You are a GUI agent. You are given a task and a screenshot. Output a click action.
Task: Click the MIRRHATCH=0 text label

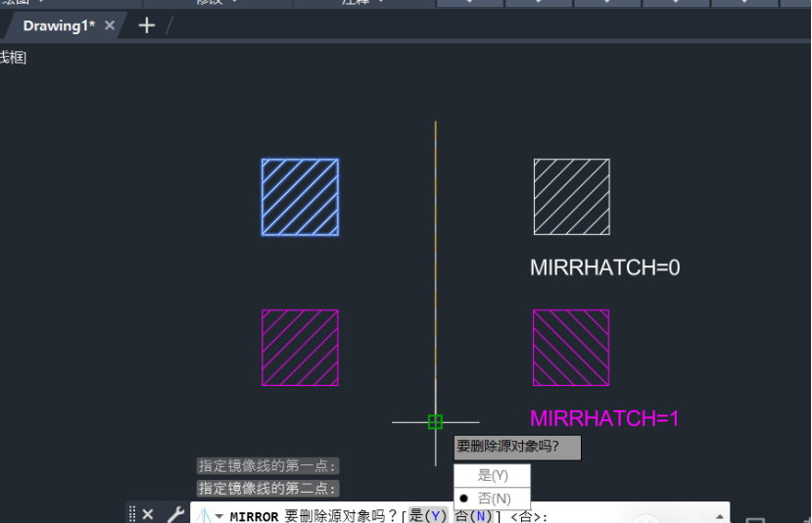[604, 267]
